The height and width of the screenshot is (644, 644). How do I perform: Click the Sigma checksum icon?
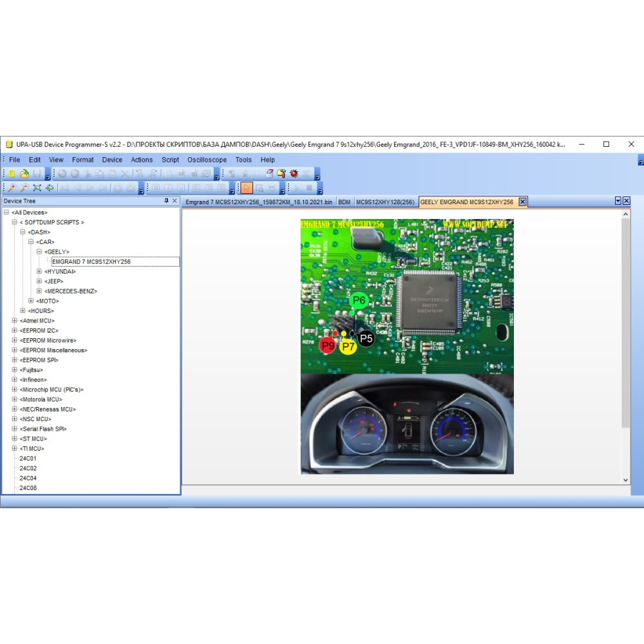pos(307,174)
